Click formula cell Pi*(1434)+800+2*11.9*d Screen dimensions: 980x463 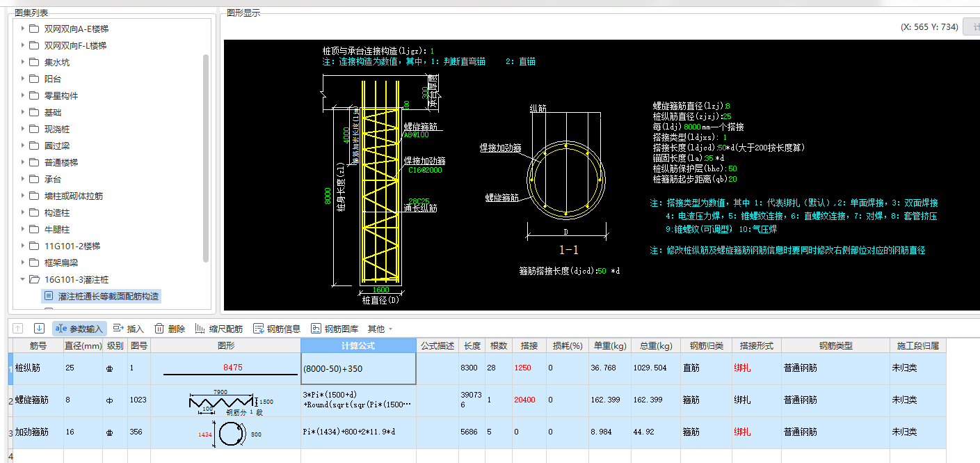click(x=358, y=432)
